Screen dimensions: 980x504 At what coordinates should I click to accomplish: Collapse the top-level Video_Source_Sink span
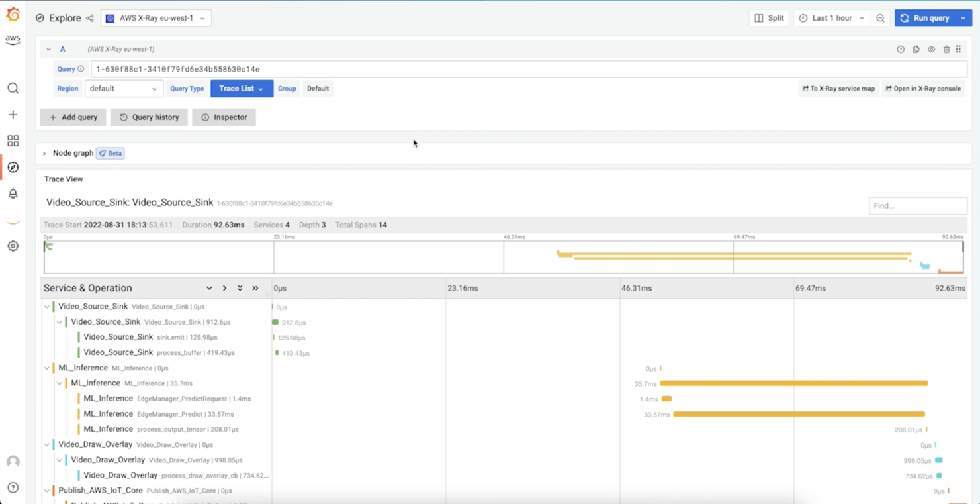[47, 307]
